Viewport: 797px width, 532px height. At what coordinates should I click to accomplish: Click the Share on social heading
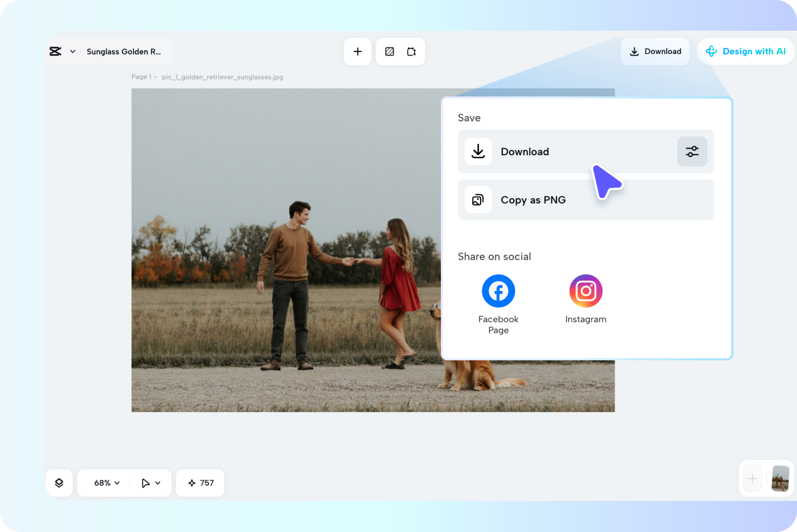click(x=494, y=256)
